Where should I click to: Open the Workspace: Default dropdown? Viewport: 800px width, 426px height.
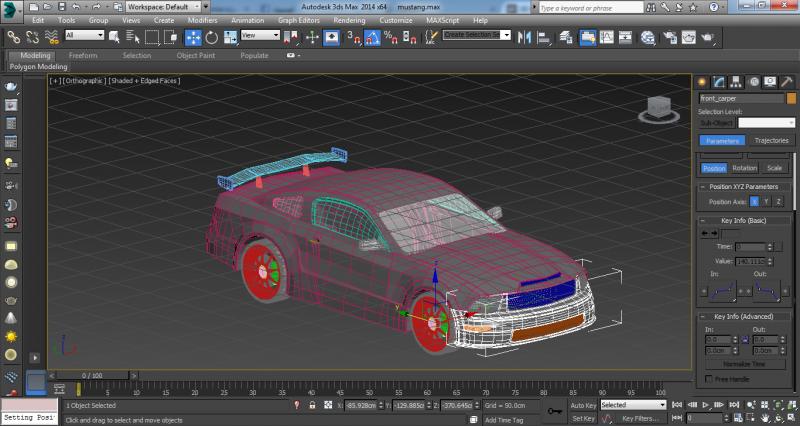click(x=161, y=6)
